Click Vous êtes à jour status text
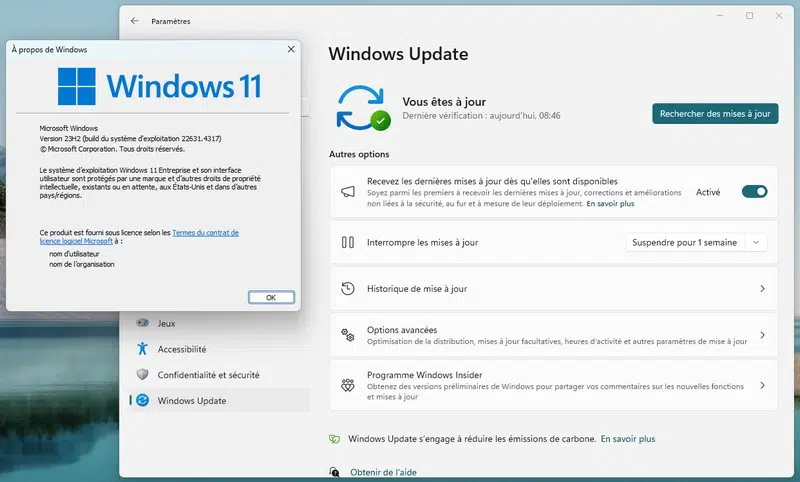The height and width of the screenshot is (482, 800). (x=444, y=102)
